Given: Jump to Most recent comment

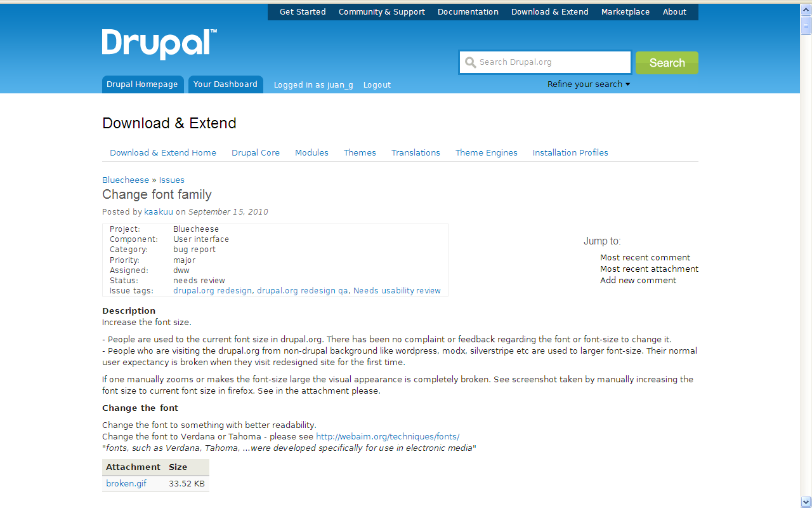Looking at the screenshot, I should [x=645, y=258].
